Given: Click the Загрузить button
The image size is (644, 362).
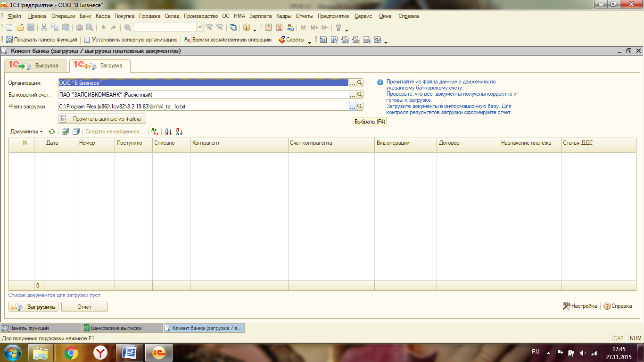Looking at the screenshot, I should click(33, 307).
